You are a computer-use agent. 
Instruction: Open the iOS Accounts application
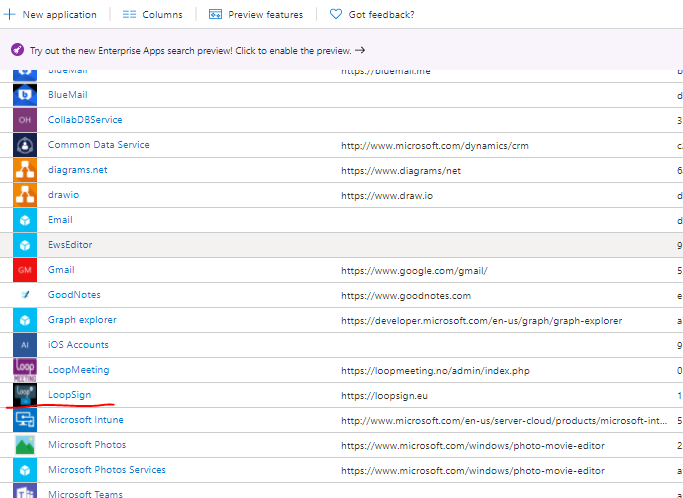(78, 344)
